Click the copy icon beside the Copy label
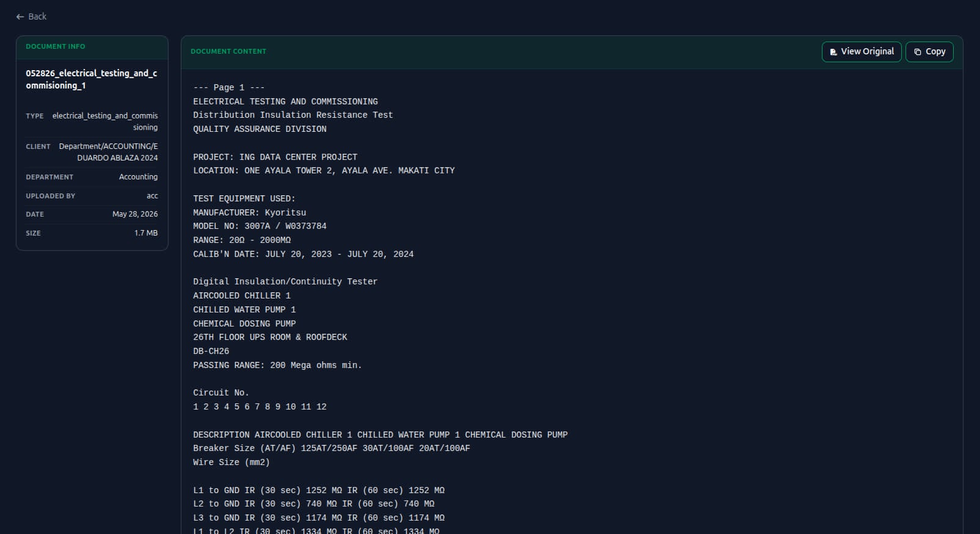The height and width of the screenshot is (534, 980). pyautogui.click(x=917, y=52)
